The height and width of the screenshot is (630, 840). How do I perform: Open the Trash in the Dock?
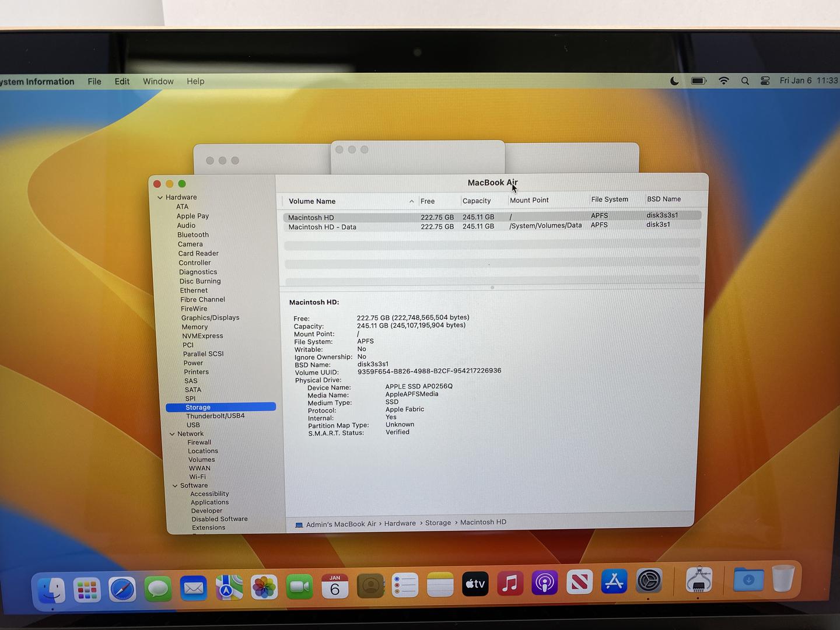click(x=783, y=578)
